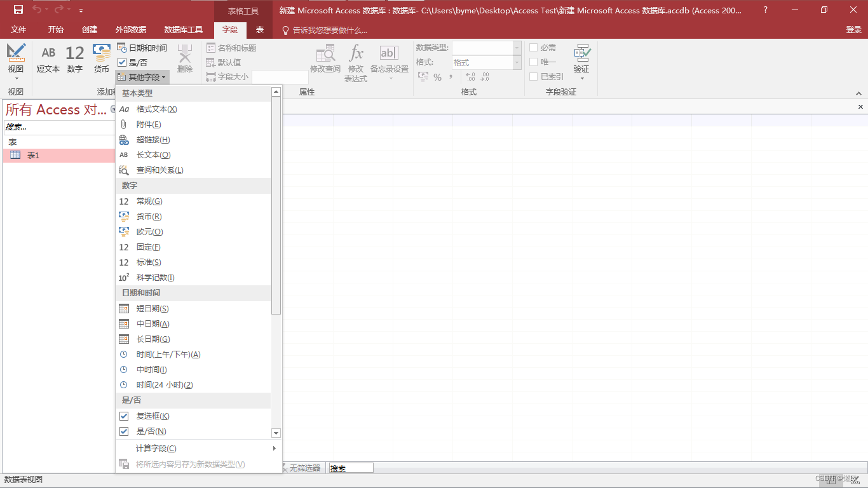
Task: Add a Currency (货币) field from ribbon
Action: point(102,59)
